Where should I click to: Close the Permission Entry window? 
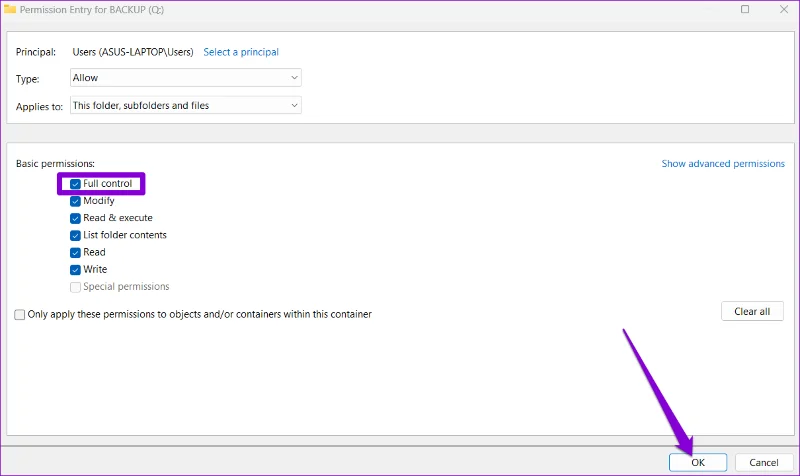click(x=784, y=9)
